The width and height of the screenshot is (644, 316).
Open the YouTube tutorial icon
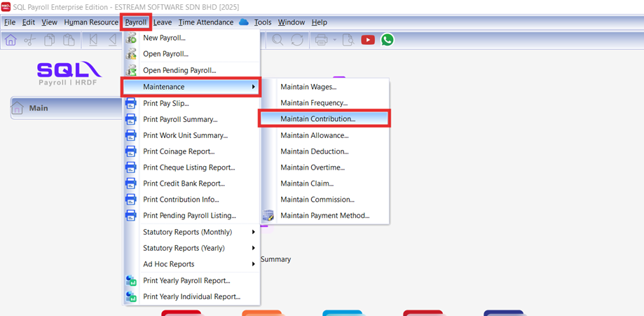click(x=368, y=40)
